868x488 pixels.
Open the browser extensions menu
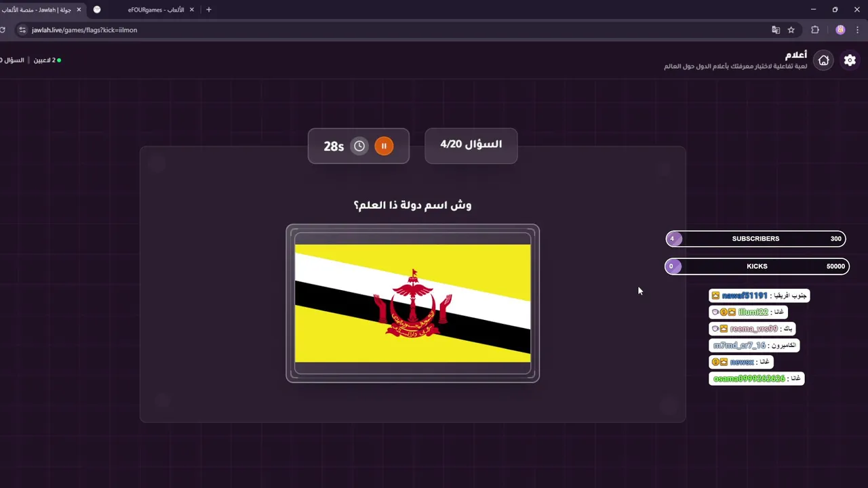pos(815,30)
